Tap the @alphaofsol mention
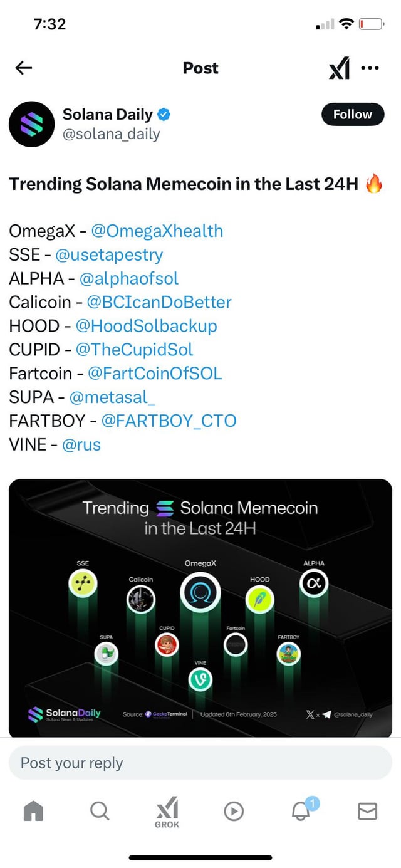401x868 pixels. (x=130, y=278)
